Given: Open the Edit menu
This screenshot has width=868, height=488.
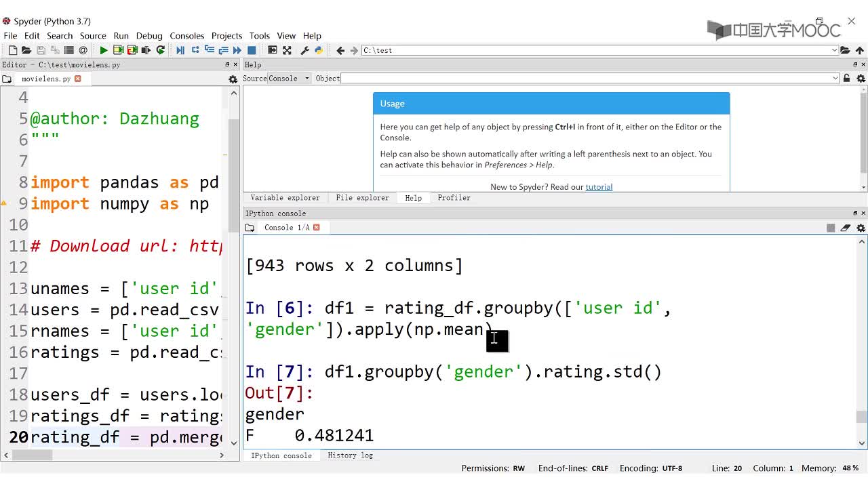Looking at the screenshot, I should 32,35.
